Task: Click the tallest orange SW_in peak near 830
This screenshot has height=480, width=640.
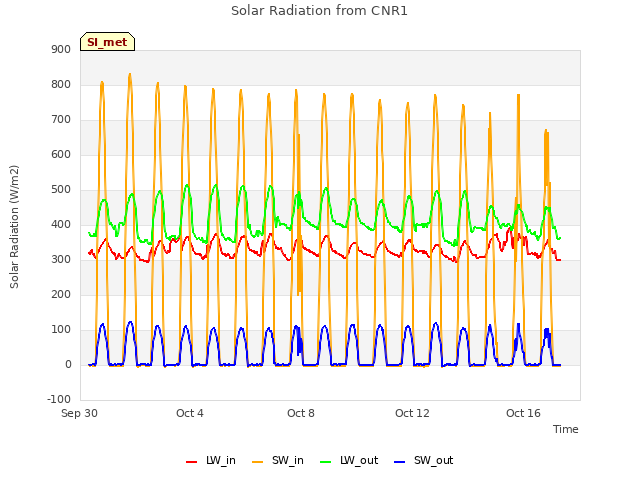Action: [x=130, y=75]
